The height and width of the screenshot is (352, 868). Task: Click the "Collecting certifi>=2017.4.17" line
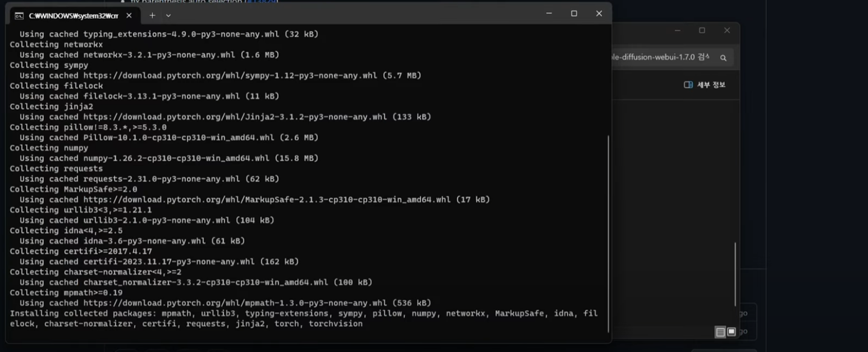pyautogui.click(x=81, y=251)
